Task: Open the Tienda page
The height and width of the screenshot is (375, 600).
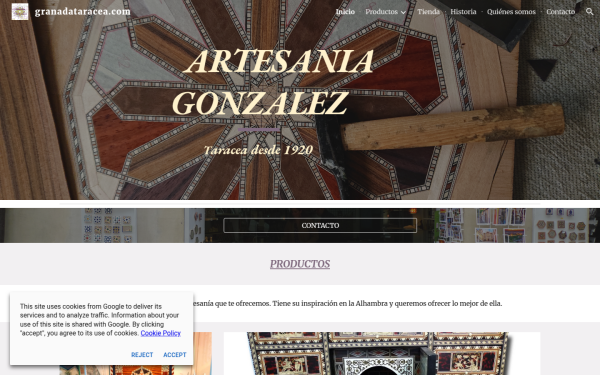Action: [428, 12]
